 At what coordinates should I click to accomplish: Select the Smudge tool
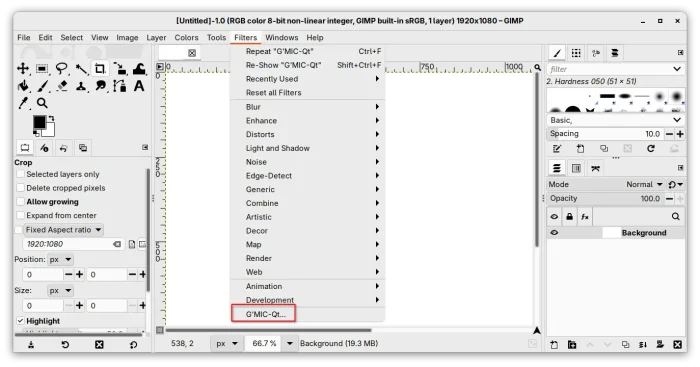(100, 86)
